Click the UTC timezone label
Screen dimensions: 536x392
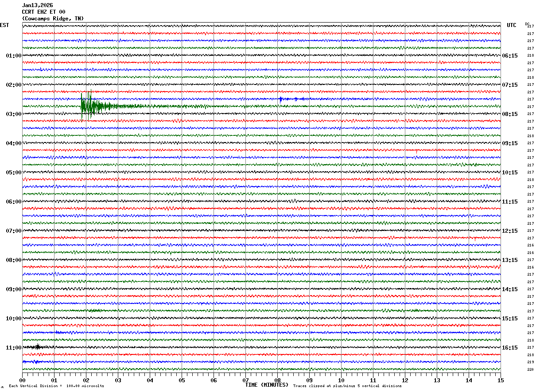coord(512,25)
